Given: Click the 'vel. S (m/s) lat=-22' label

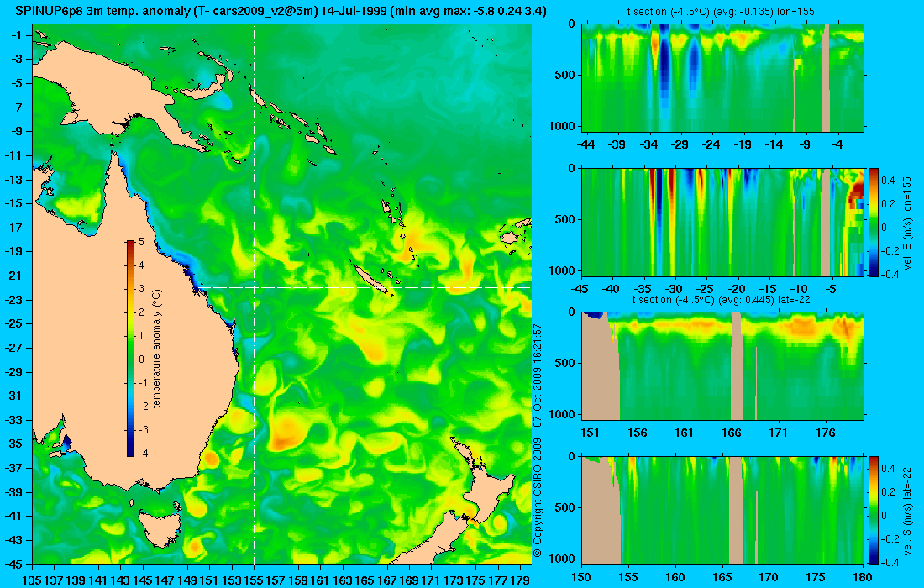Looking at the screenshot, I should click(907, 510).
